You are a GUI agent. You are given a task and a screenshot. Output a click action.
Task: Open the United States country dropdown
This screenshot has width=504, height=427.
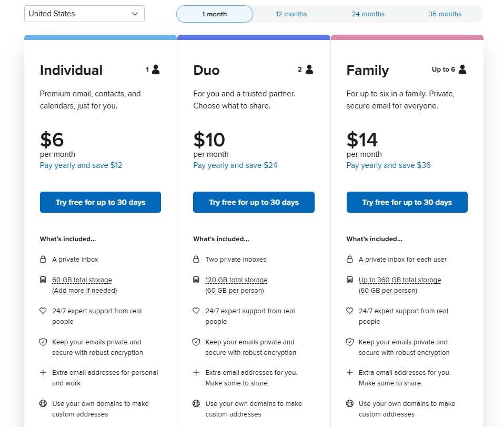(84, 14)
